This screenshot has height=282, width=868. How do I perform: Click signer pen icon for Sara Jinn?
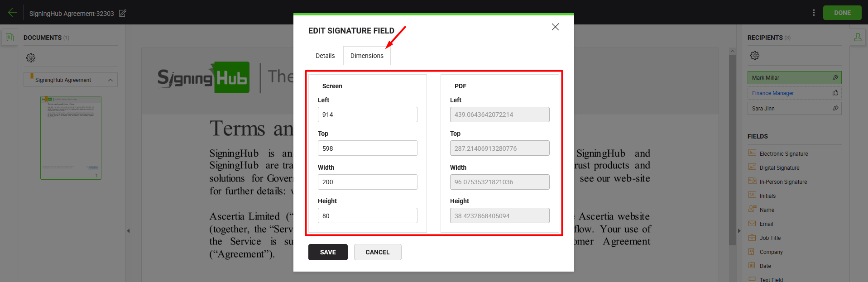(x=835, y=108)
